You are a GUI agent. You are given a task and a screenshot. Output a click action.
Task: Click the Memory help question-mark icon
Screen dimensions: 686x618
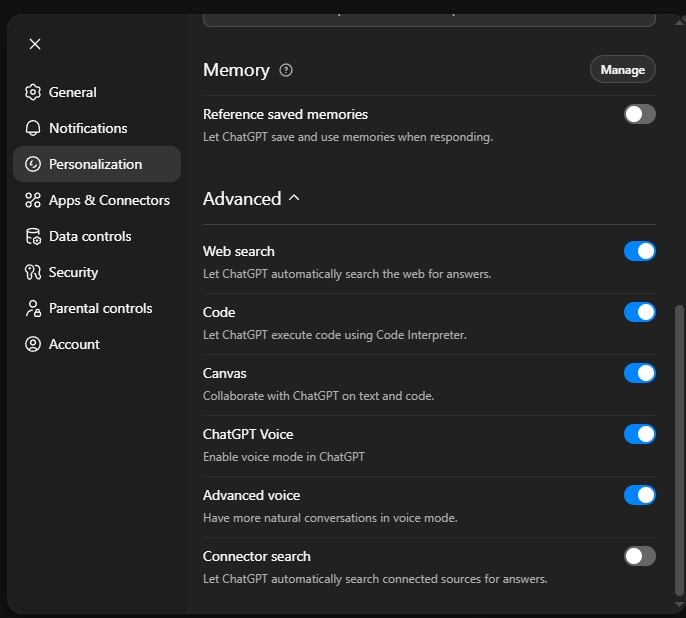coord(286,70)
